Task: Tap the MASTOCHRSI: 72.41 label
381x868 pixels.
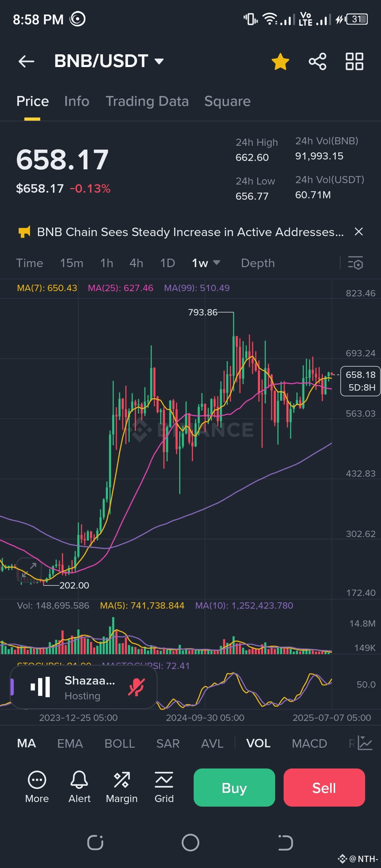Action: (x=146, y=666)
